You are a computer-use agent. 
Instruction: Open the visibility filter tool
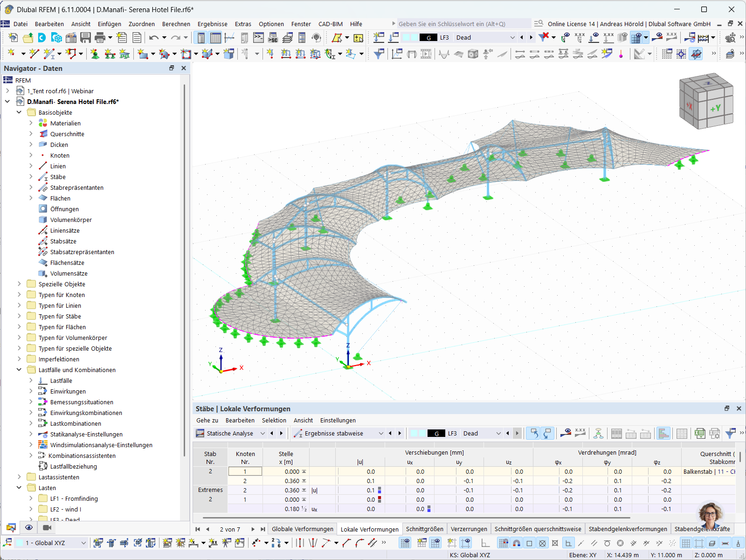click(379, 54)
